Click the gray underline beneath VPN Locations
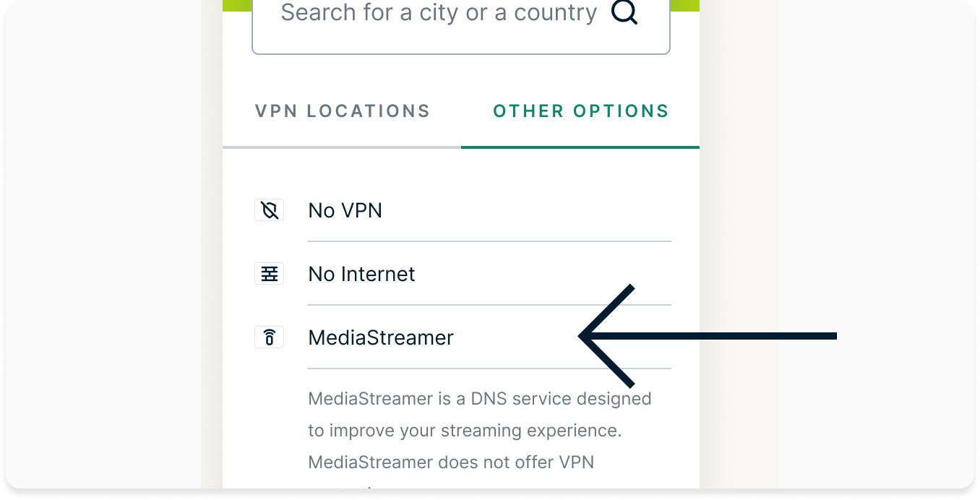 [342, 147]
